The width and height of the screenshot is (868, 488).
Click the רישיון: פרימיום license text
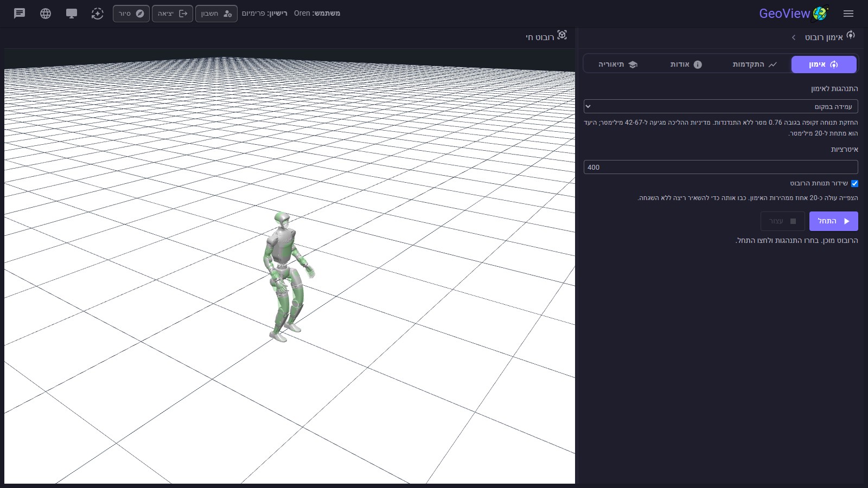coord(265,14)
